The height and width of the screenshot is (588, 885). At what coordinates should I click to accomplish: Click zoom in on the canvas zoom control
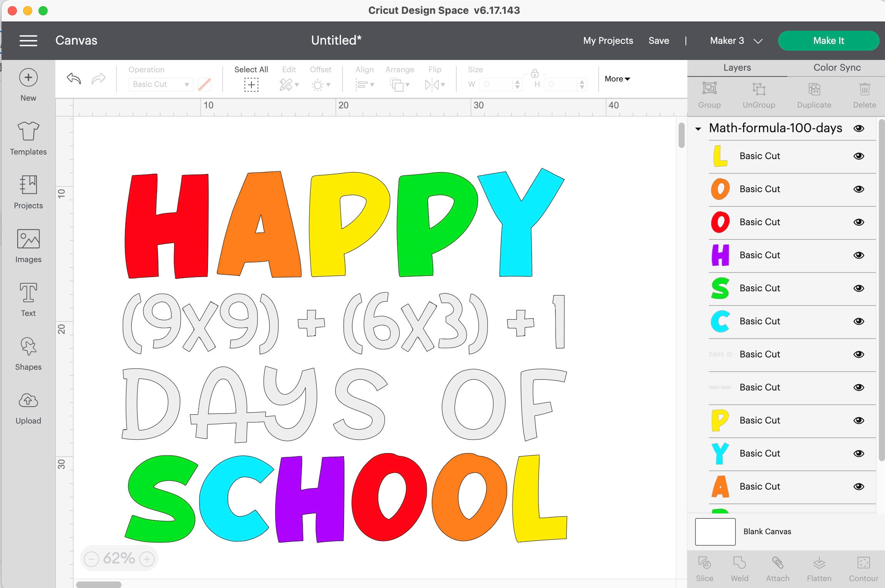[146, 558]
